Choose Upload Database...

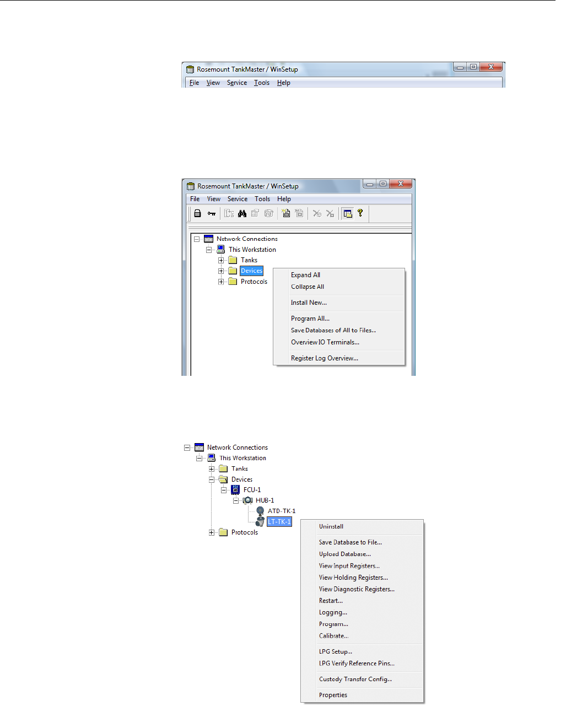[x=362, y=554]
